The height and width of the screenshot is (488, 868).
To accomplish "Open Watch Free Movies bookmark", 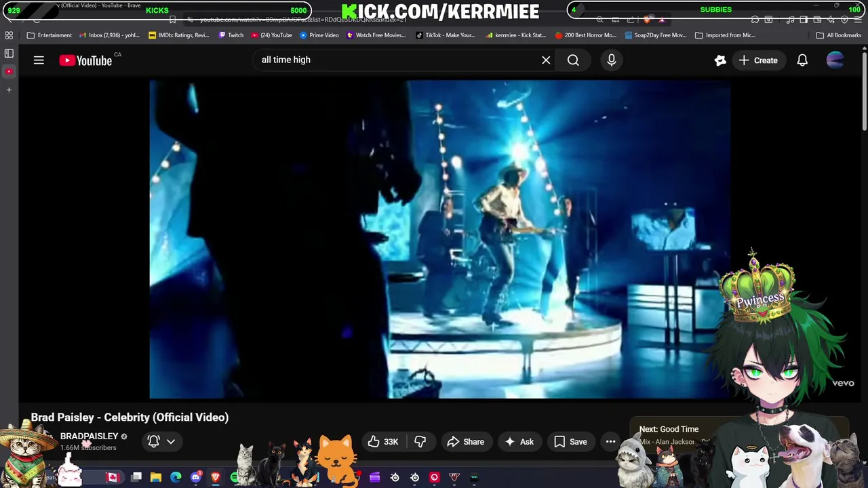I will pyautogui.click(x=376, y=35).
